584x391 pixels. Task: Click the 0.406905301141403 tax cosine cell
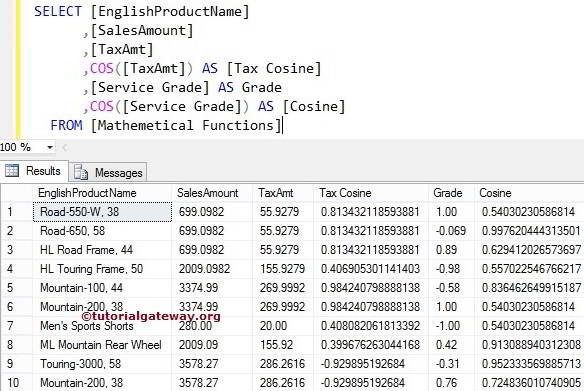click(371, 269)
